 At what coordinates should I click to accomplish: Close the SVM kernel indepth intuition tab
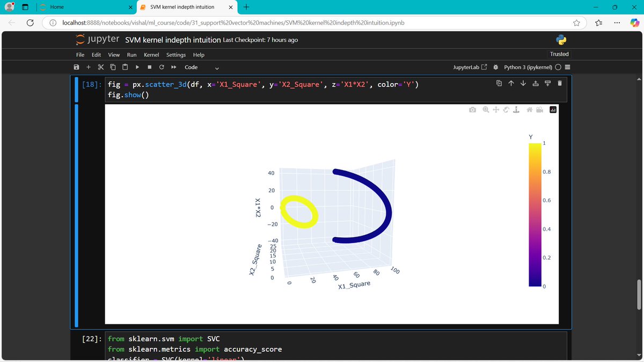230,7
